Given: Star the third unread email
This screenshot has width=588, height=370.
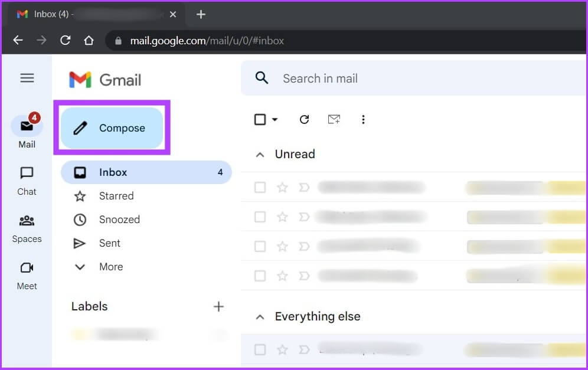Looking at the screenshot, I should (x=282, y=246).
